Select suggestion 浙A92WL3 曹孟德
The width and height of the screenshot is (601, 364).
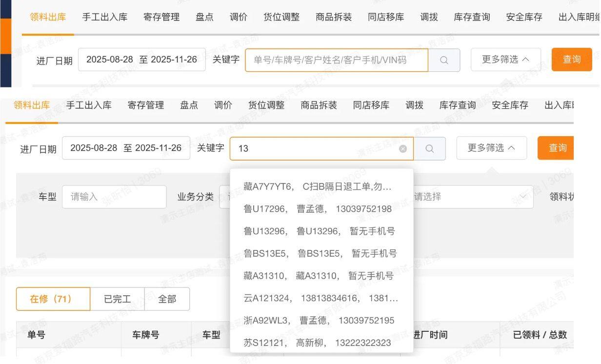click(319, 320)
